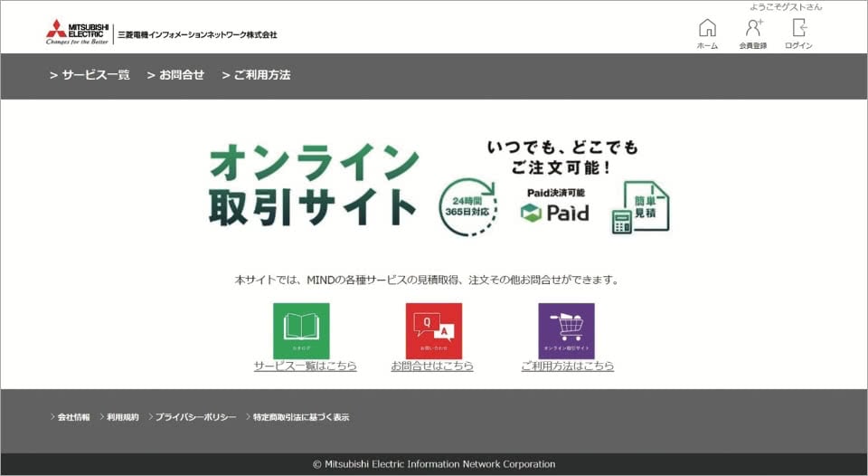This screenshot has height=476, width=868.
Task: Follow the お問合せはこちら link
Action: pyautogui.click(x=432, y=367)
